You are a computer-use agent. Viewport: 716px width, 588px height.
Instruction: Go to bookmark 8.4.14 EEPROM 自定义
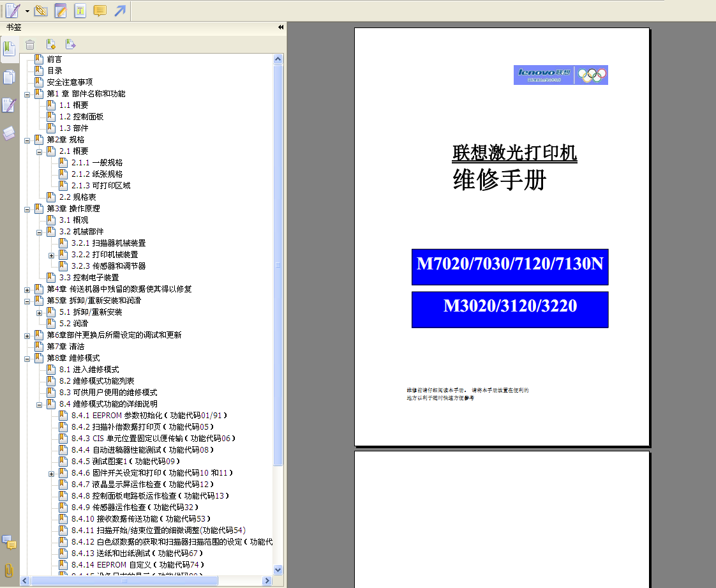(x=138, y=565)
